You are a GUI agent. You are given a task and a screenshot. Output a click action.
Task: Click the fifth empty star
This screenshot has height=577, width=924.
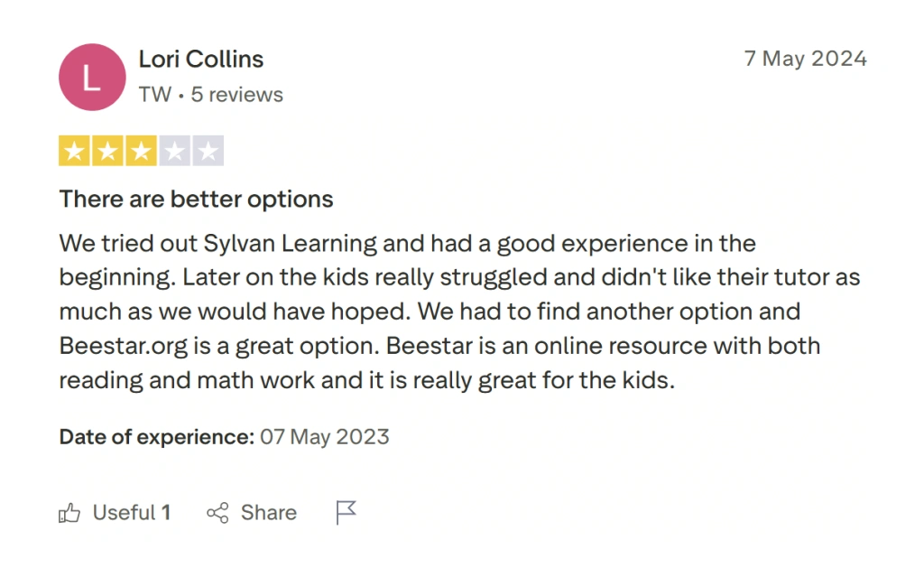208,150
